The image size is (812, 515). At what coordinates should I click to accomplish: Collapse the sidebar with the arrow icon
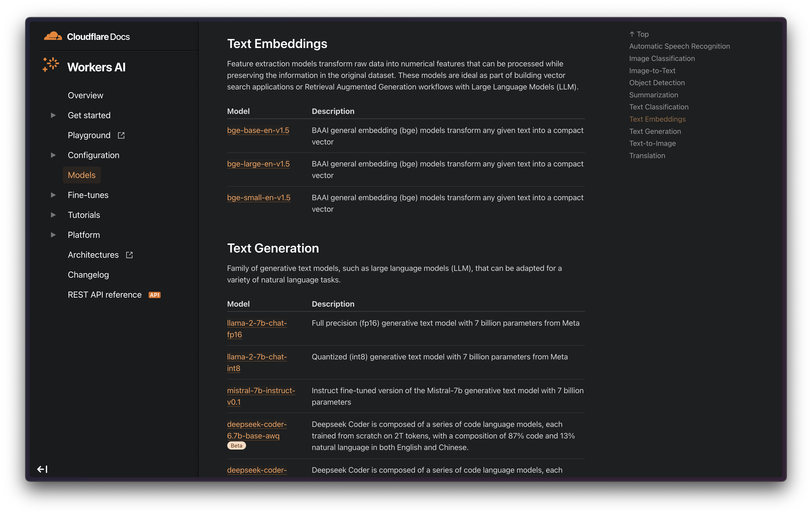pyautogui.click(x=42, y=469)
